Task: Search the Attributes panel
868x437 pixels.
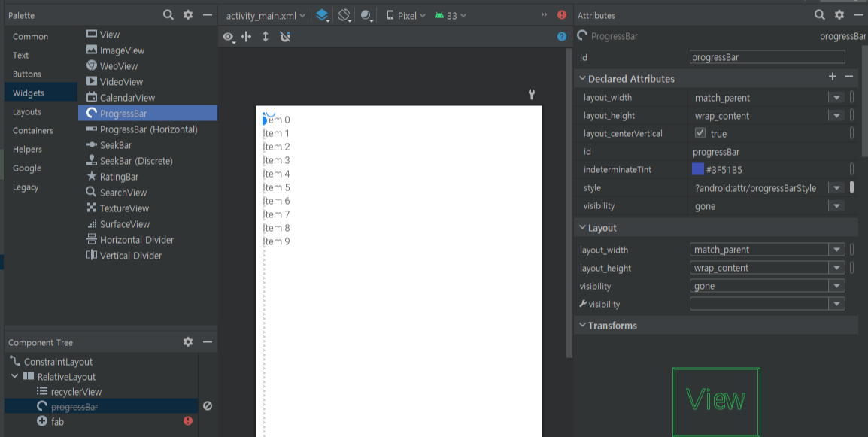Action: 820,15
